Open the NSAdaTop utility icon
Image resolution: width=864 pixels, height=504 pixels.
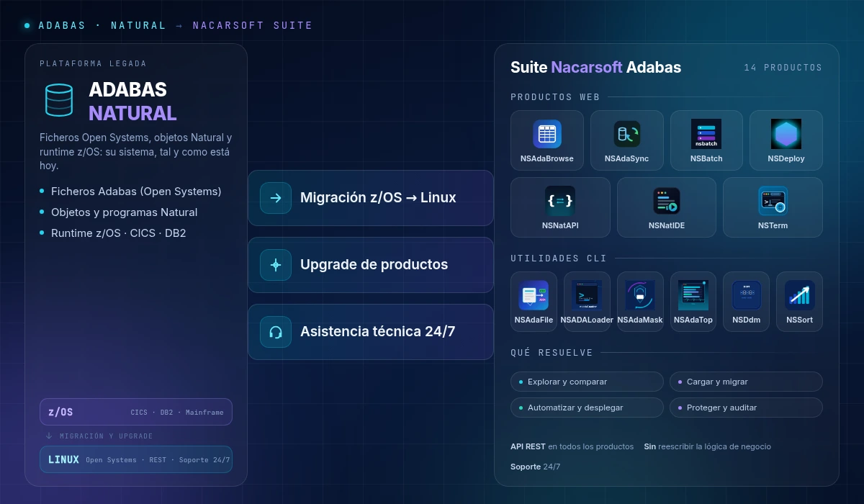(693, 295)
